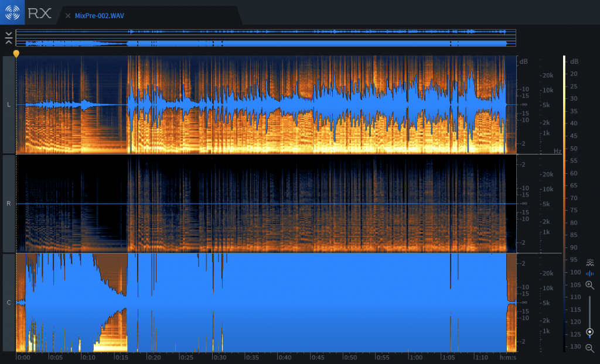This screenshot has width=600, height=364.
Task: Click the dB label atop the amplitude scale
Action: click(x=523, y=61)
